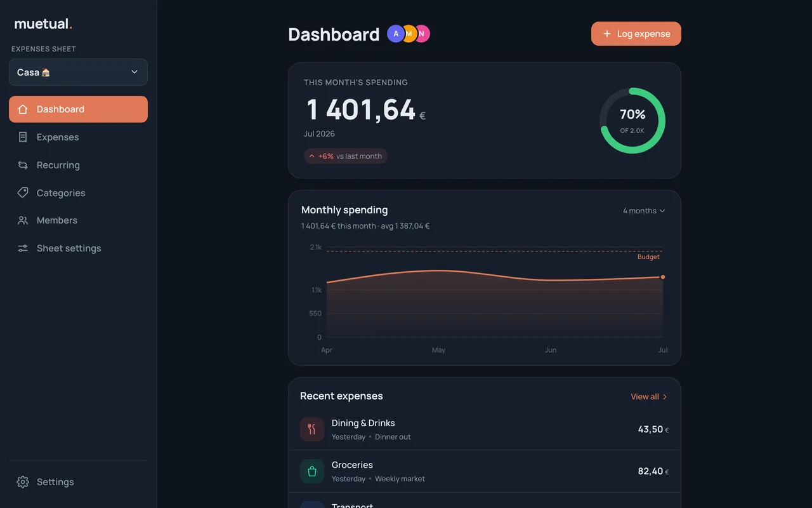Click the Settings gear icon
This screenshot has width=812, height=508.
(23, 482)
